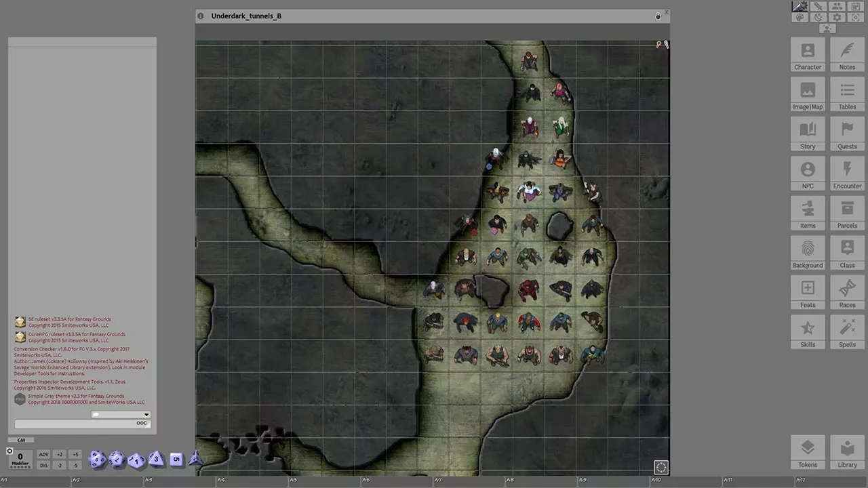Pick up the d8 die
This screenshot has height=488, width=868.
pos(156,459)
